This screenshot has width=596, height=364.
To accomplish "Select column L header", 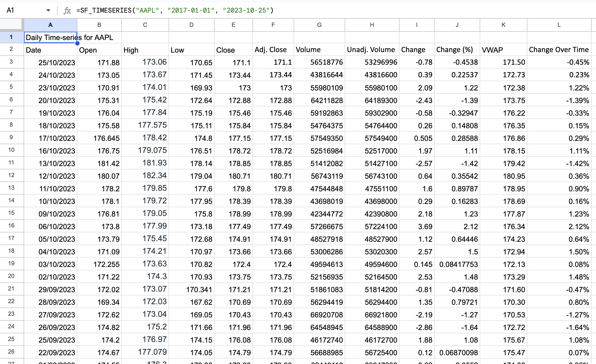I will click(559, 25).
